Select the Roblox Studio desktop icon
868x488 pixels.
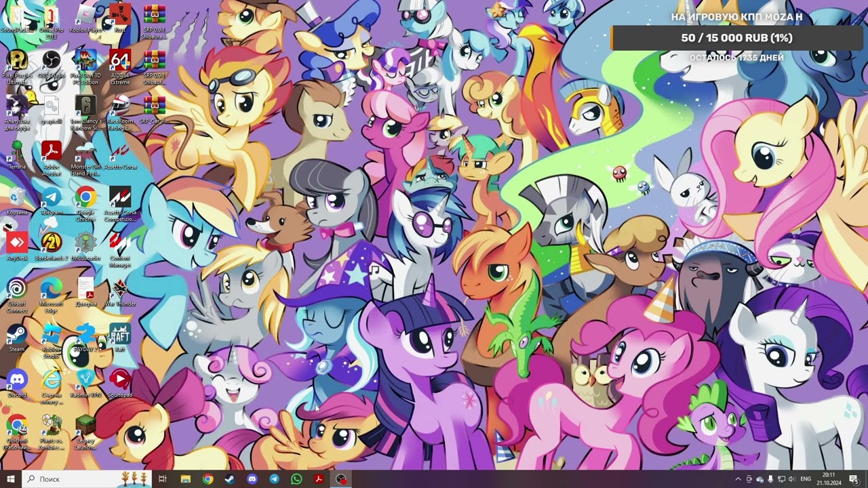coord(51,341)
